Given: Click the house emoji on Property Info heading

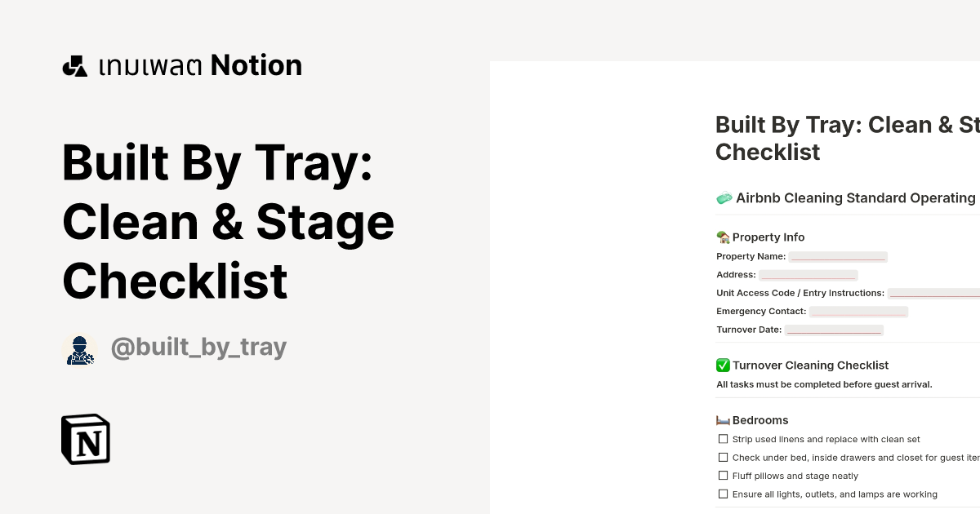Looking at the screenshot, I should point(723,237).
